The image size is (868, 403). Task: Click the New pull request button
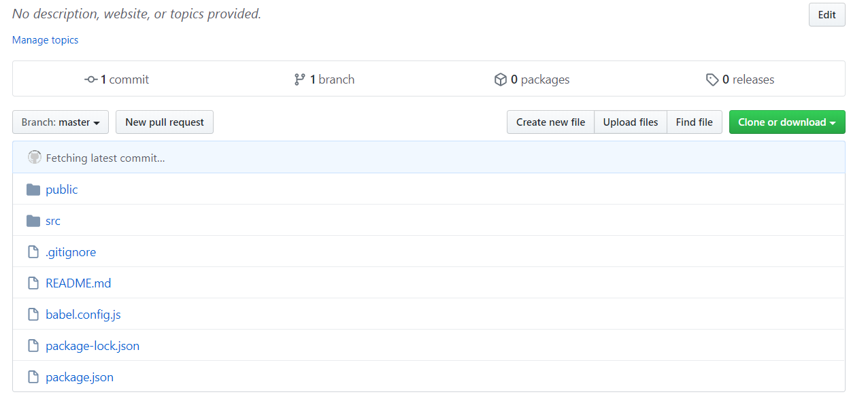click(165, 122)
